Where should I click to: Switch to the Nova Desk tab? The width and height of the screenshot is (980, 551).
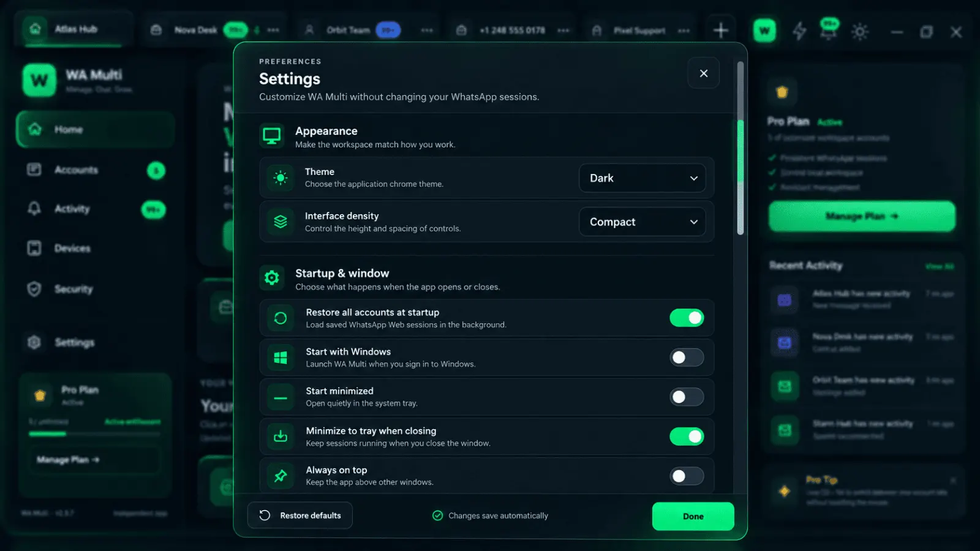pos(214,30)
